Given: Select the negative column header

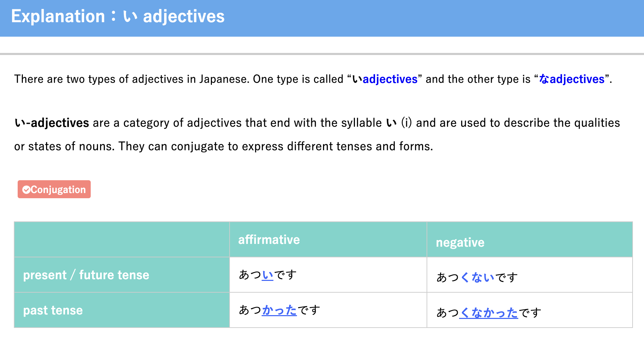Looking at the screenshot, I should tap(529, 239).
